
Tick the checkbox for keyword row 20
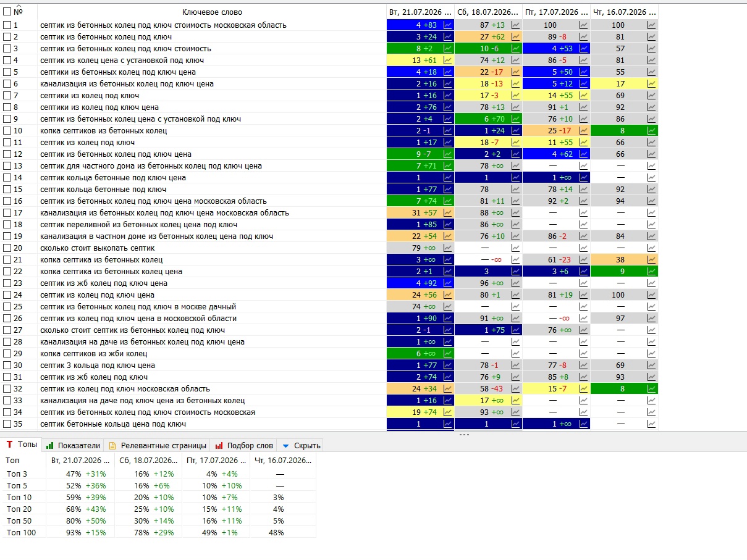coord(7,248)
